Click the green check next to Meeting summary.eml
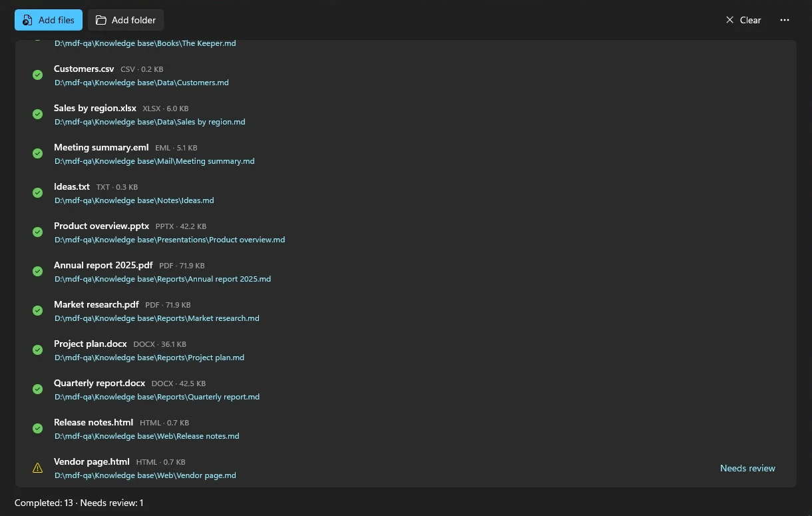The image size is (812, 516). [x=38, y=154]
